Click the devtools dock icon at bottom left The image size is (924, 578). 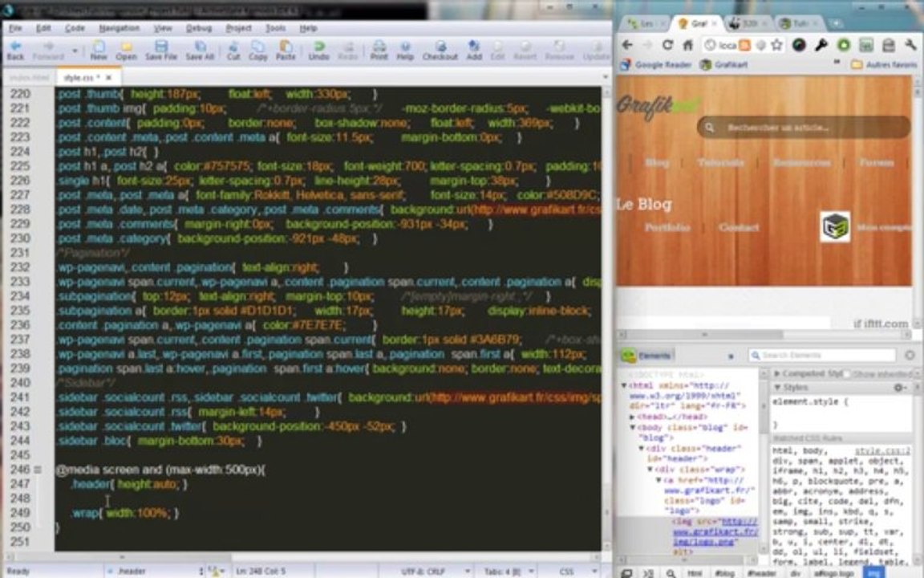(x=627, y=572)
